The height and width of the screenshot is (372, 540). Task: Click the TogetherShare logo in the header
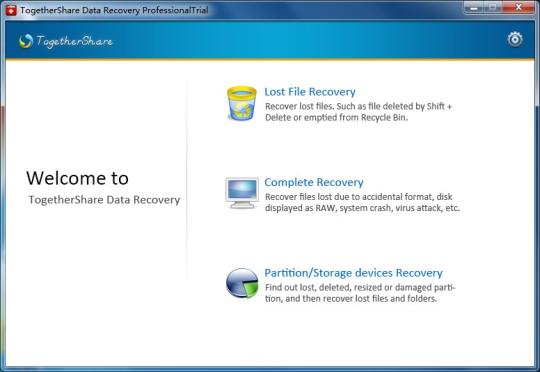tap(65, 41)
